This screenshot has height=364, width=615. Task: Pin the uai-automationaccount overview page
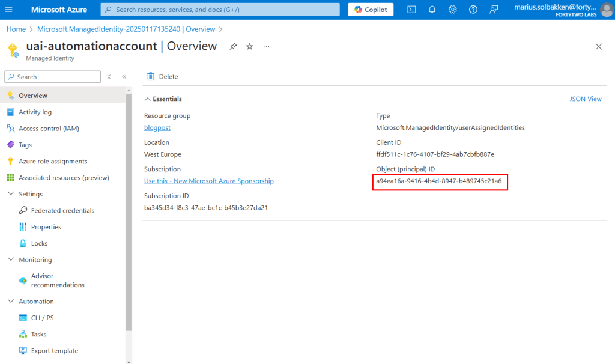[233, 47]
